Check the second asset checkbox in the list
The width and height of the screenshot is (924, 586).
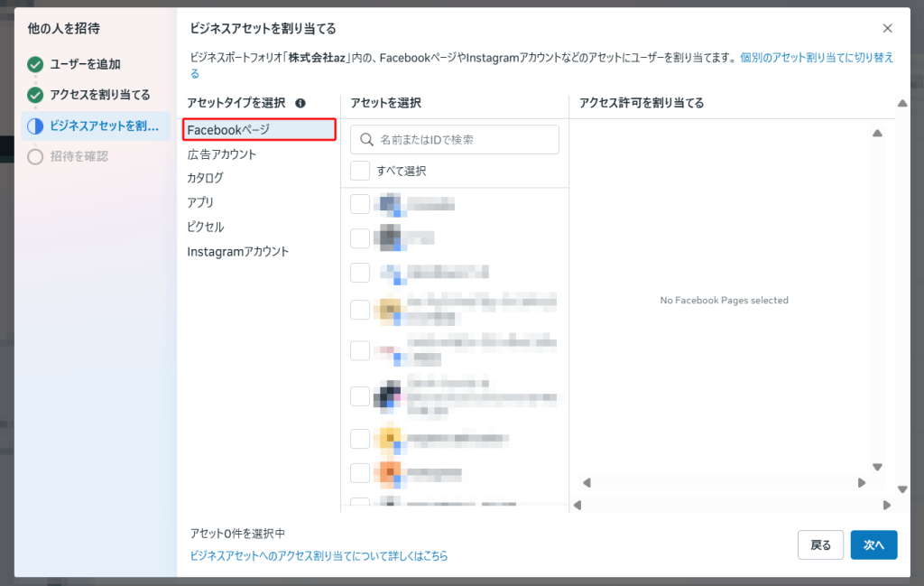pos(360,238)
